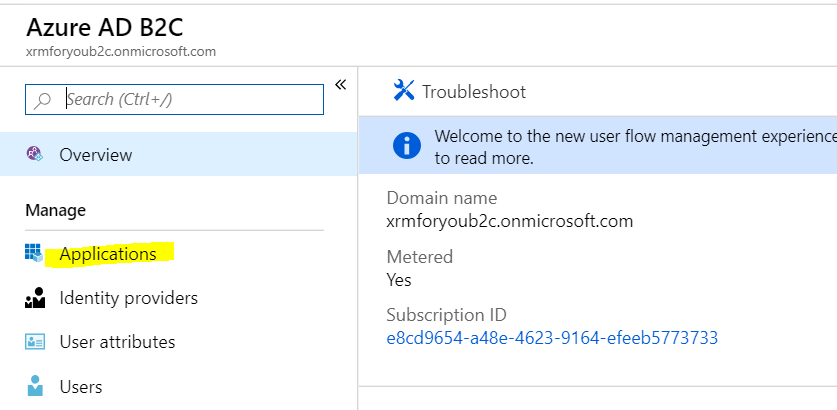This screenshot has height=410, width=837.
Task: Select Applications in the Manage section
Action: [108, 254]
